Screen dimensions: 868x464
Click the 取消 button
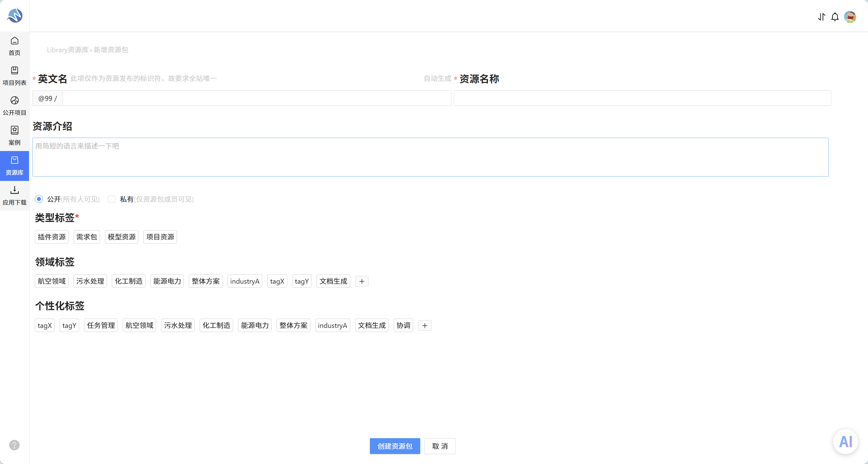440,446
